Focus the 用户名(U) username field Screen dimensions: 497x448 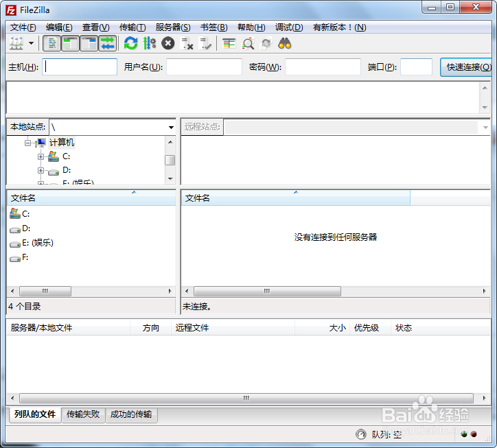click(204, 67)
